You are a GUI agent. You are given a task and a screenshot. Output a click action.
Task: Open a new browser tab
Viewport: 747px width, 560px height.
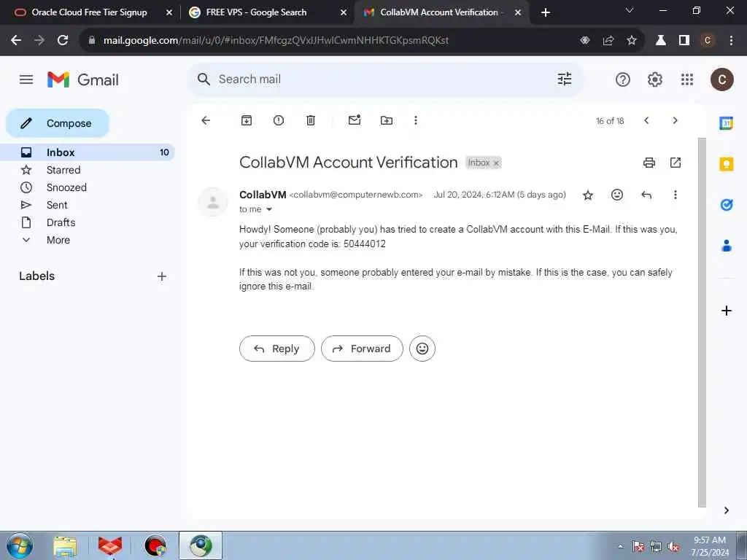546,13
